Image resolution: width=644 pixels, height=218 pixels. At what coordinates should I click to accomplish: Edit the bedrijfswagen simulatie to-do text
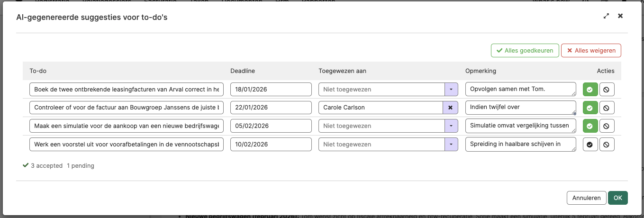coord(127,126)
